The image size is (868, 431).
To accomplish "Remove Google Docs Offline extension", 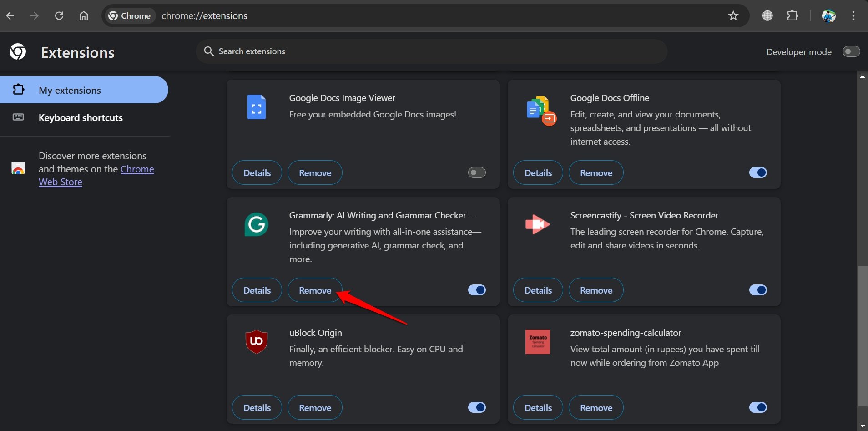I will click(x=596, y=172).
